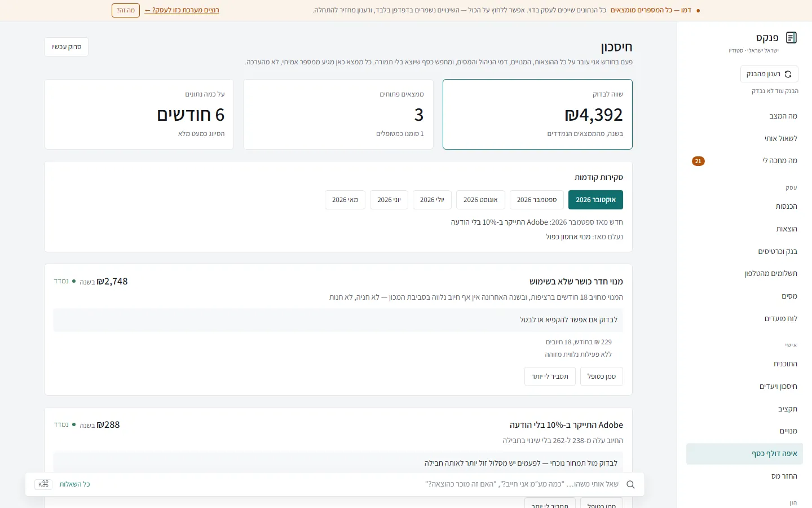
Task: Select הכנסות in the sidebar
Action: coord(744,207)
